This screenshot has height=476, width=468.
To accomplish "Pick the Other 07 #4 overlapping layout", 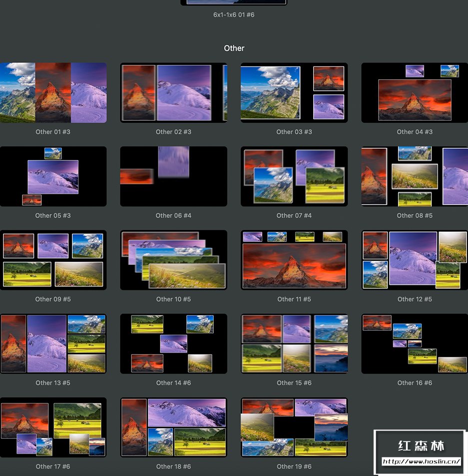I will coord(294,176).
